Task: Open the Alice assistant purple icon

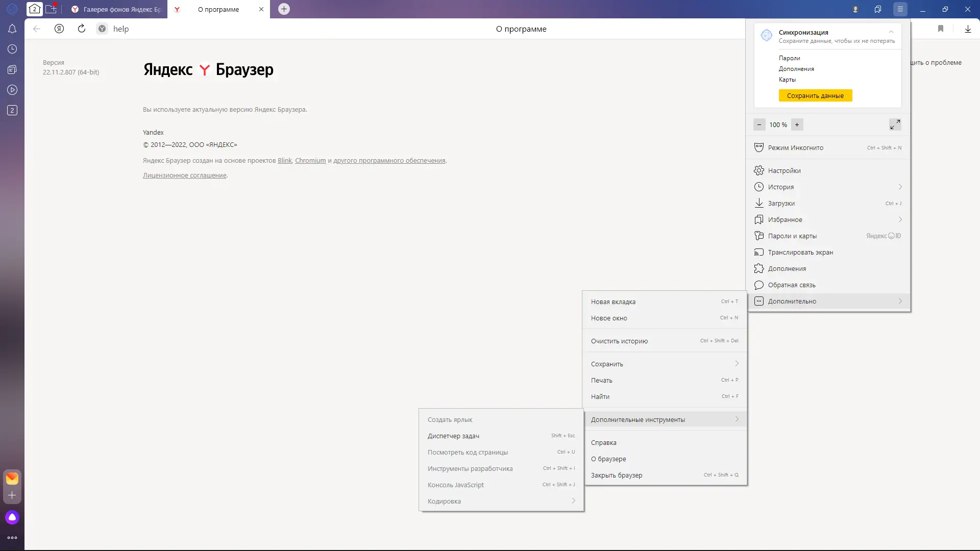Action: (12, 517)
